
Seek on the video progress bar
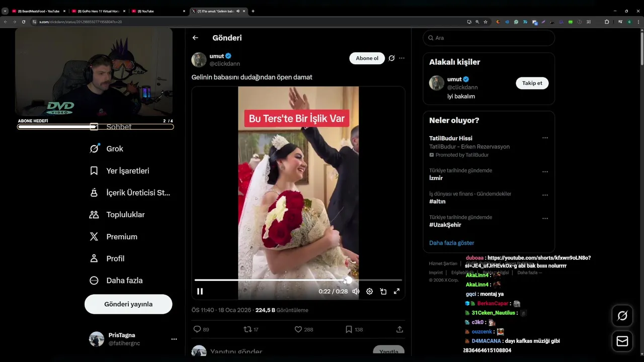pyautogui.click(x=298, y=280)
